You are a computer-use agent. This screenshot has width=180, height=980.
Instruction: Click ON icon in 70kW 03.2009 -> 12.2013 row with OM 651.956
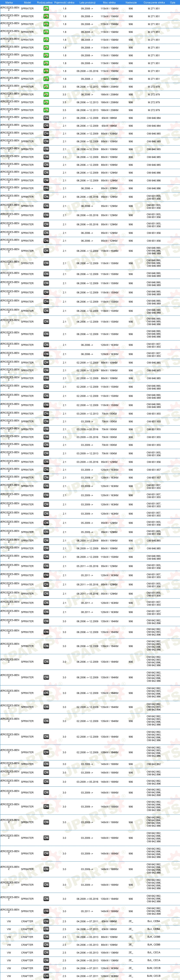(x=46, y=453)
